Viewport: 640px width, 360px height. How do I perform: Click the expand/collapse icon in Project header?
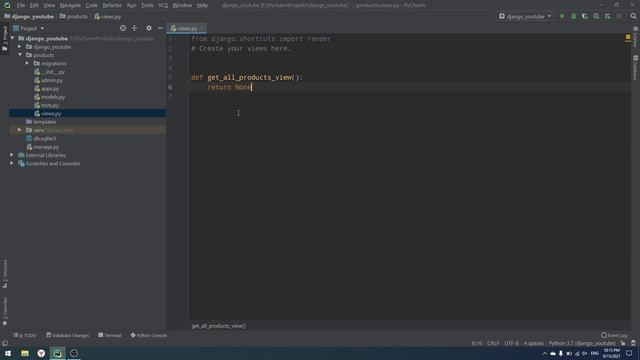click(134, 28)
